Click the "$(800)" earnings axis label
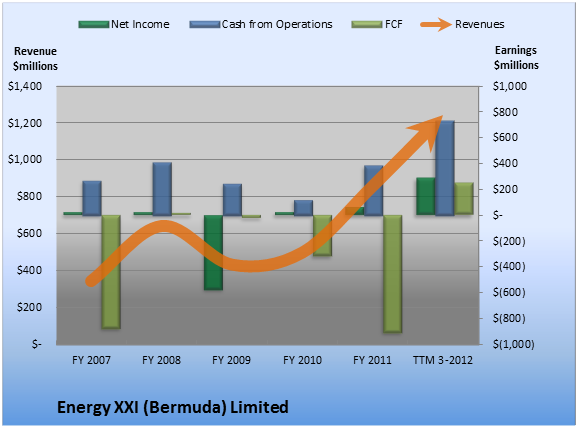Image resolution: width=577 pixels, height=427 pixels. point(509,318)
